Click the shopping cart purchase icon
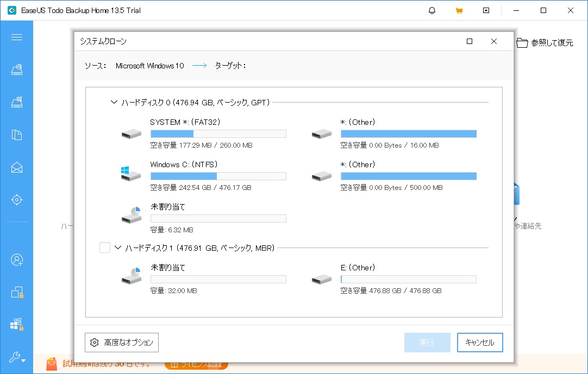Viewport: 588px width, 374px height. [x=459, y=10]
